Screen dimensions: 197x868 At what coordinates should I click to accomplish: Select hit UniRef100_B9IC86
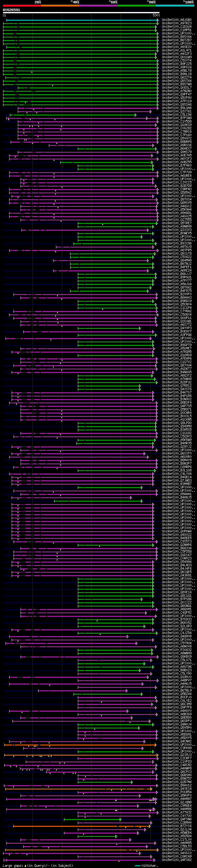(177, 243)
